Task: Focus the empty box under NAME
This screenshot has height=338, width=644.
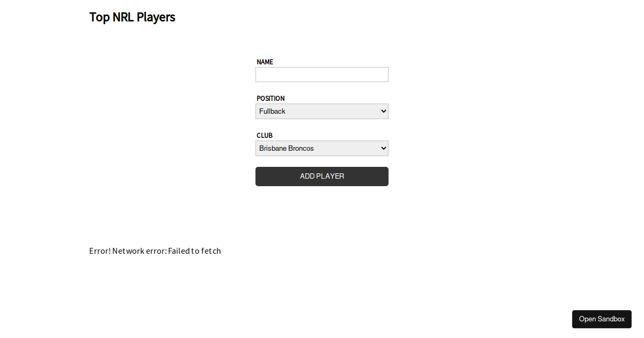Action: [321, 75]
